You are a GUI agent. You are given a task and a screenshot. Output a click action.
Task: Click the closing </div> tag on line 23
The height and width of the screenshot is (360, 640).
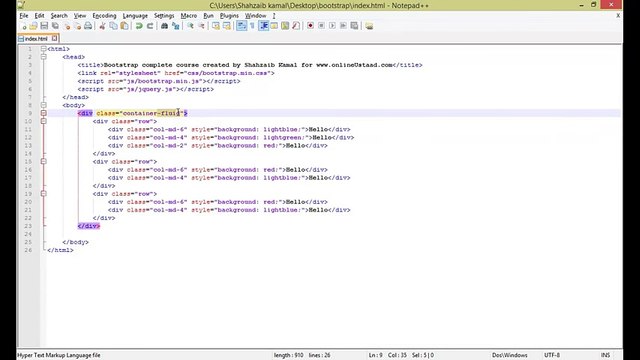click(89, 226)
